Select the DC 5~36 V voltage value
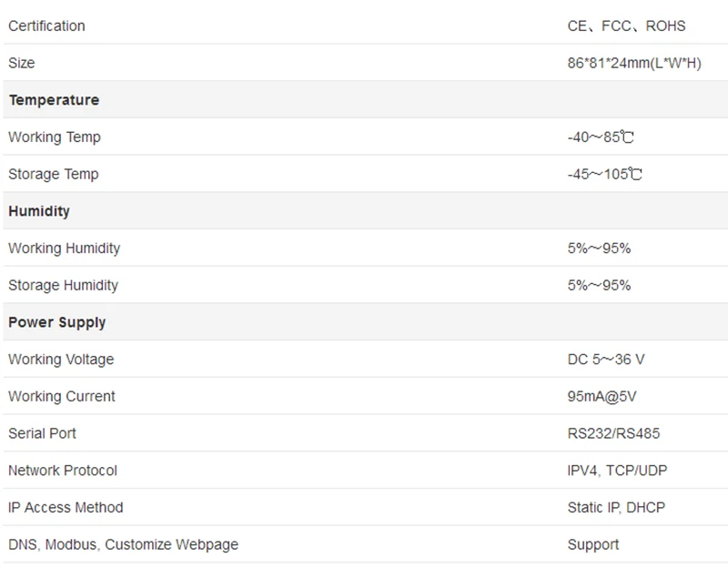The image size is (728, 568). (606, 360)
